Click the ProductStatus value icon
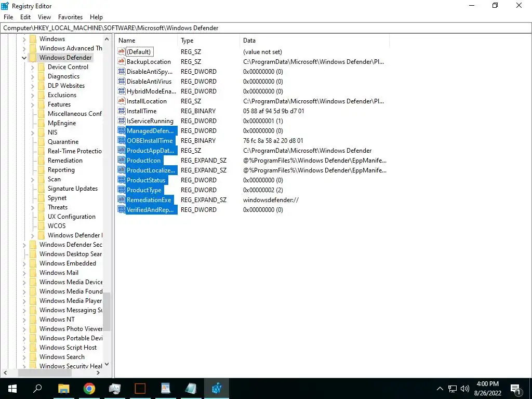The image size is (532, 399). [x=122, y=180]
